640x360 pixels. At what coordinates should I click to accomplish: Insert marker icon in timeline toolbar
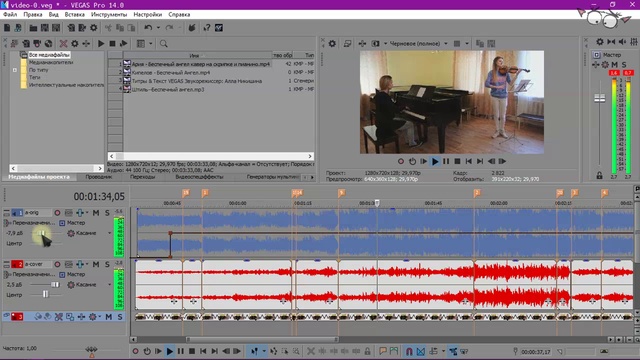point(382,351)
